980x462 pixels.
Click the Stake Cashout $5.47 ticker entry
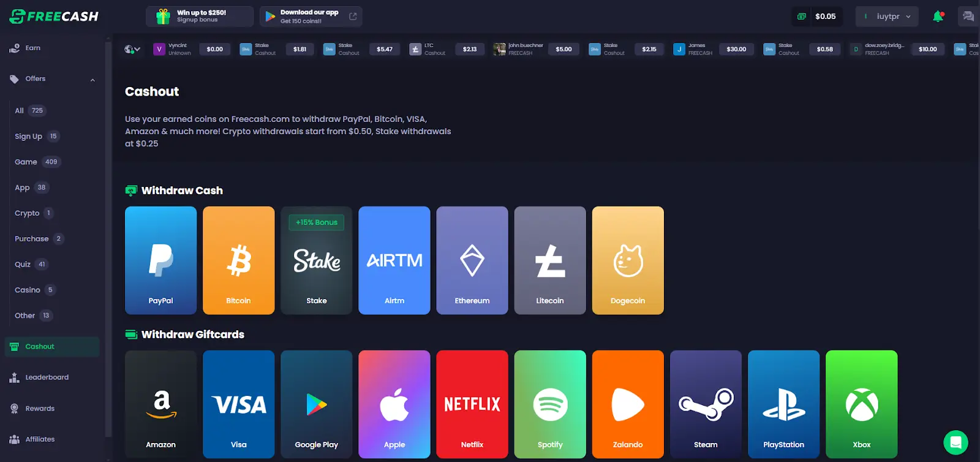[362, 49]
